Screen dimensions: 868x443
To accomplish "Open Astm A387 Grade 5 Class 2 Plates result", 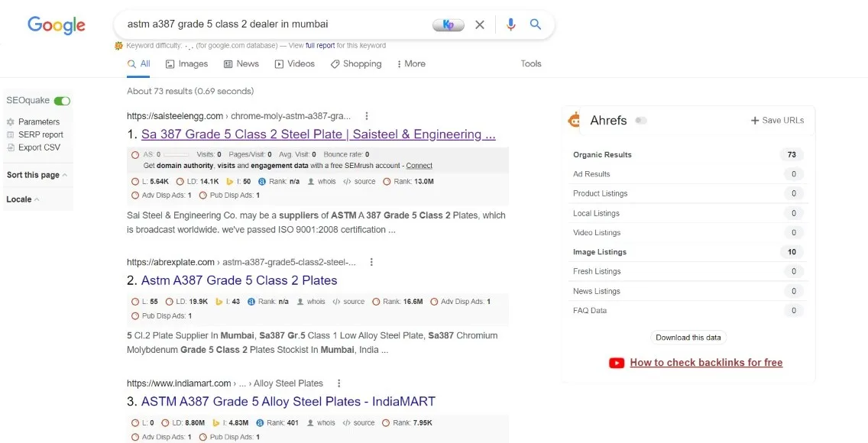I will tap(239, 280).
